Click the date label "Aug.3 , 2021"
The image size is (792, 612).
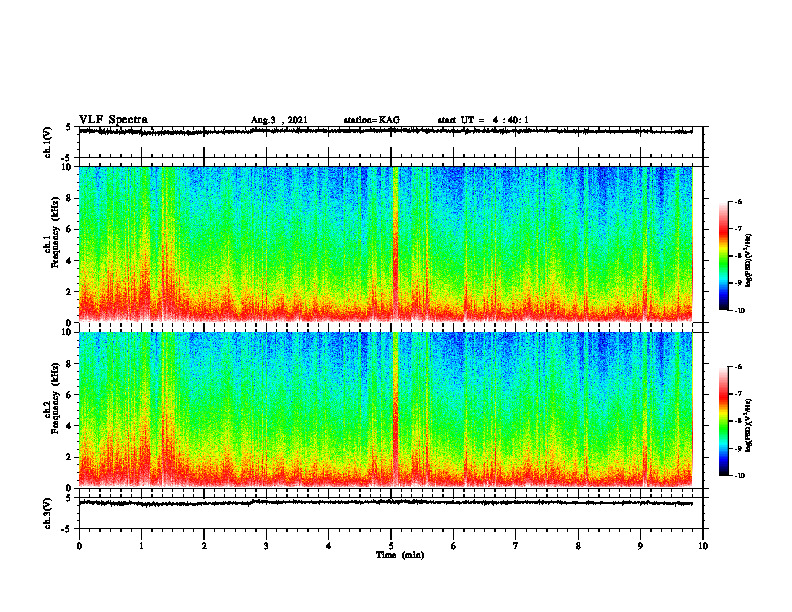[279, 120]
